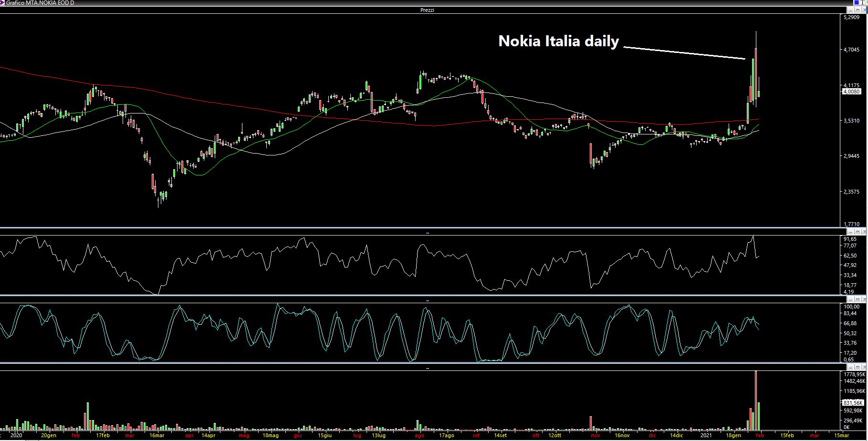Click the 13lug date label
868x441 pixels.
(378, 435)
